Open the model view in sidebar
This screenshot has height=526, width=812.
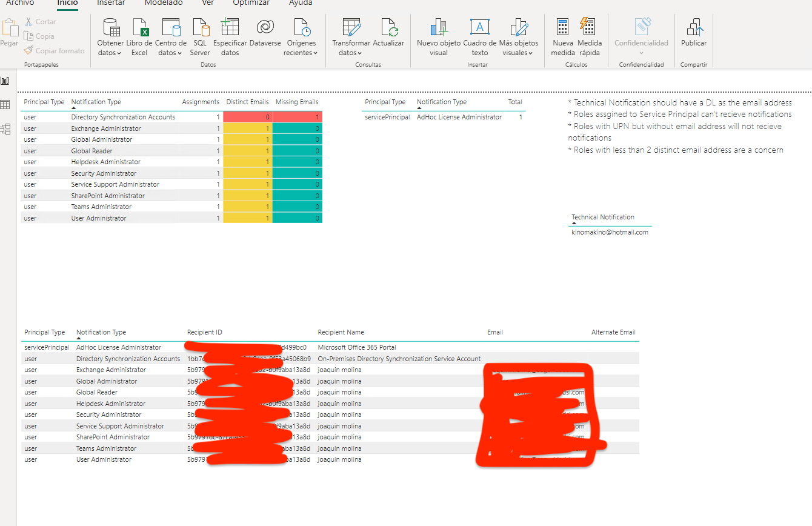(5, 128)
